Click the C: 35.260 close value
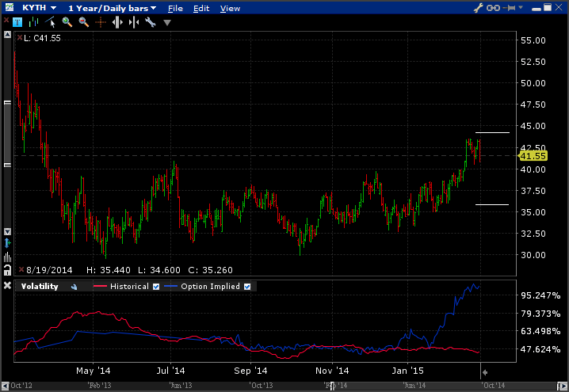This screenshot has width=569, height=392. coord(211,270)
